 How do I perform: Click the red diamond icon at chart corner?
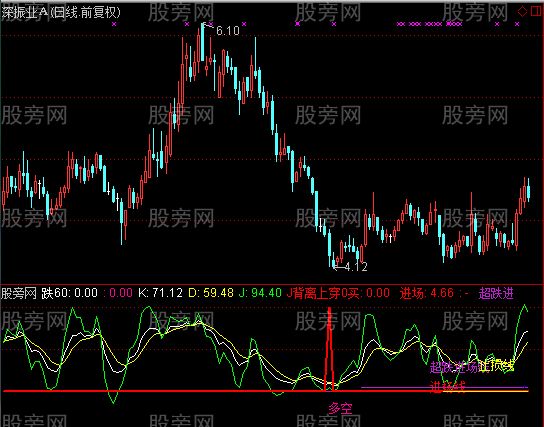coord(522,12)
